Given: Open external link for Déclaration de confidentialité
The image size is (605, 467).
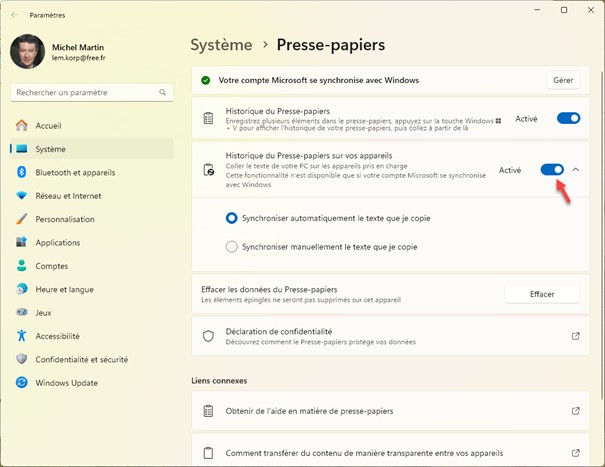Looking at the screenshot, I should tap(575, 336).
